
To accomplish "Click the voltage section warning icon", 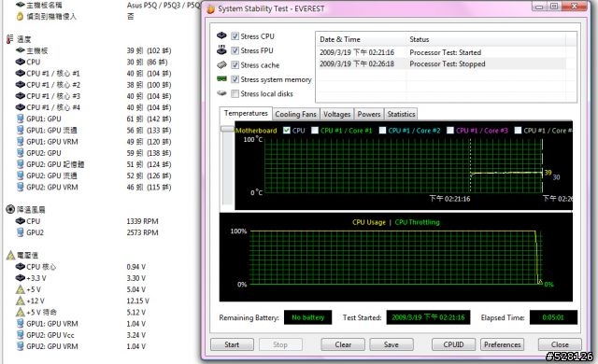I will pyautogui.click(x=10, y=255).
